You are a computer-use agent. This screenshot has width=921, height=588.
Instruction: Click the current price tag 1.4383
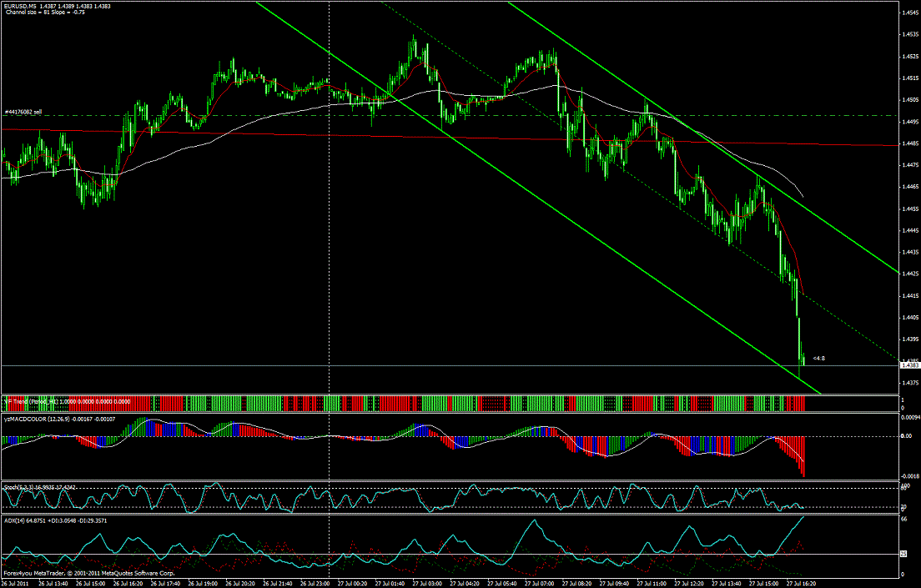click(910, 365)
